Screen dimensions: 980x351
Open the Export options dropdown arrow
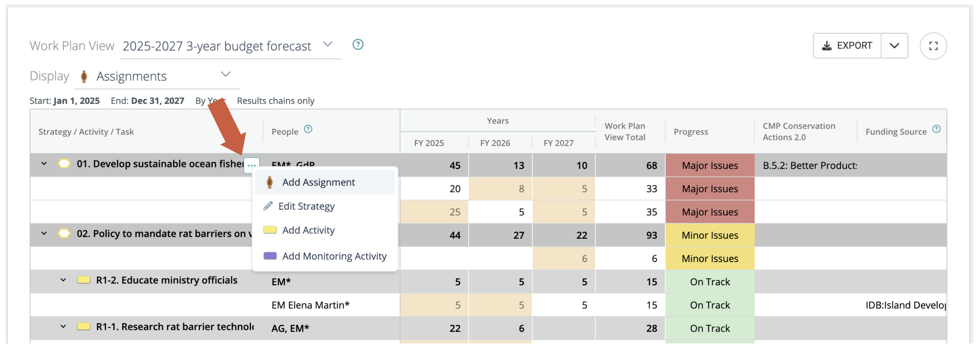click(894, 46)
